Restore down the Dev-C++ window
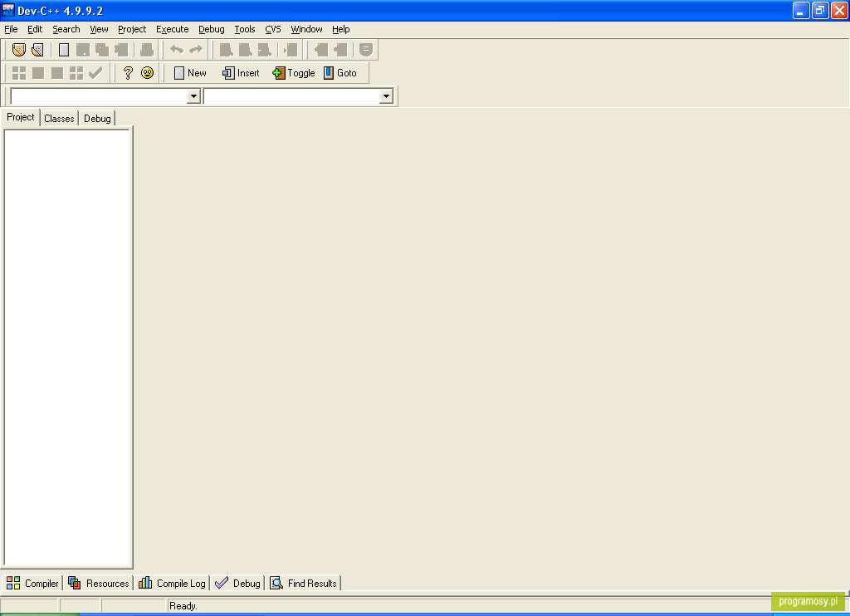The height and width of the screenshot is (616, 850). pos(820,10)
